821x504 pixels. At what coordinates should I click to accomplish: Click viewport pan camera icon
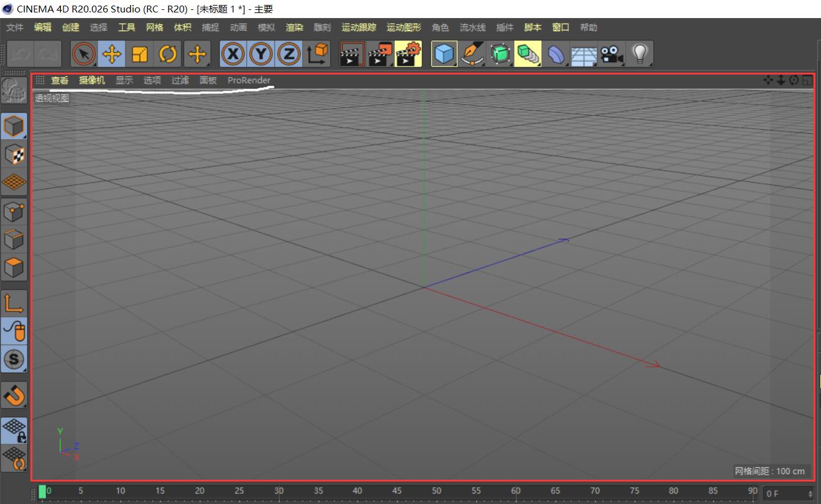point(768,80)
